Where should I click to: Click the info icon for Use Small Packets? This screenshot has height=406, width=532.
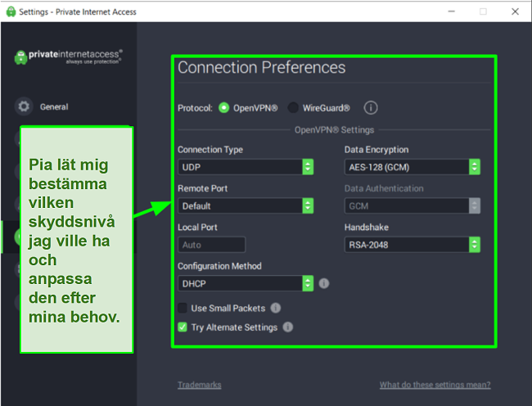coord(276,308)
